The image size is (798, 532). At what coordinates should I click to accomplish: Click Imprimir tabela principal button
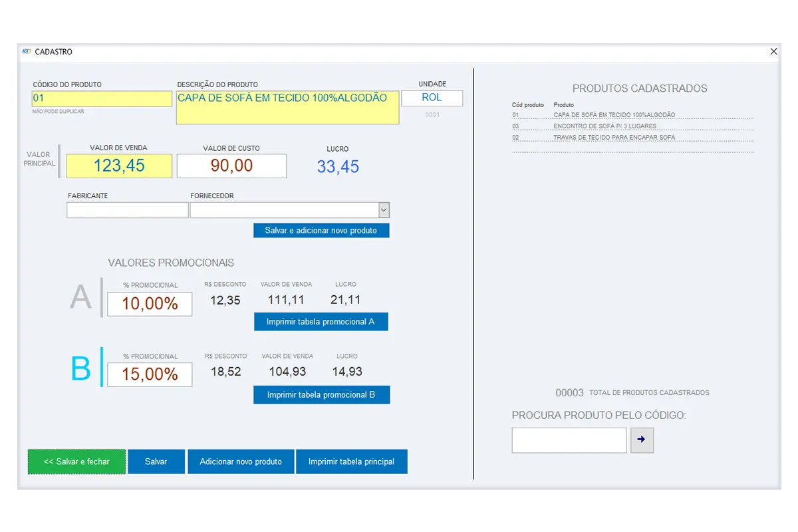point(351,462)
